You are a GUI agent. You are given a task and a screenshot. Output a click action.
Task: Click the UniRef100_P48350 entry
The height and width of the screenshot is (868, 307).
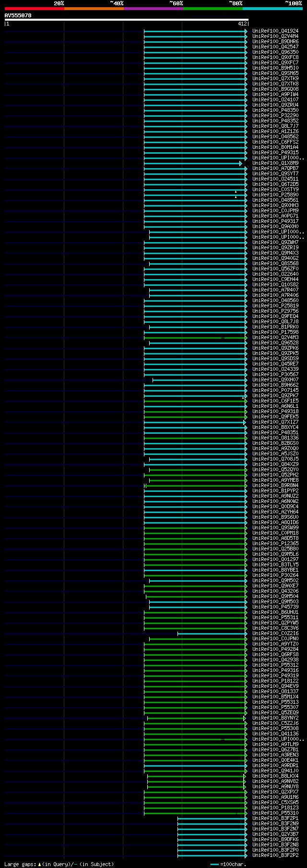point(275,110)
